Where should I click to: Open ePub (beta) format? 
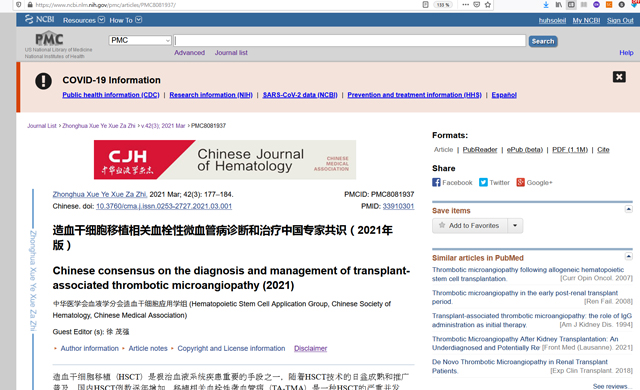coord(524,150)
